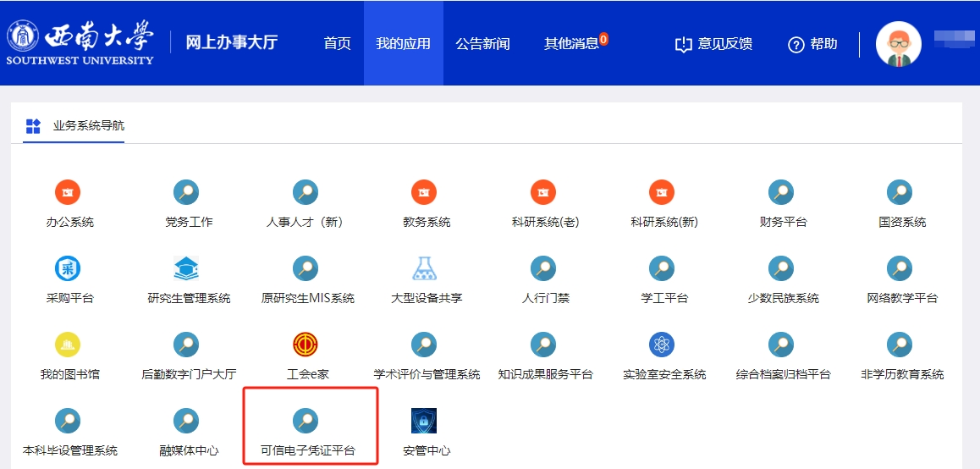This screenshot has height=469, width=980.
Task: Open the 帮助 help link
Action: click(x=812, y=44)
